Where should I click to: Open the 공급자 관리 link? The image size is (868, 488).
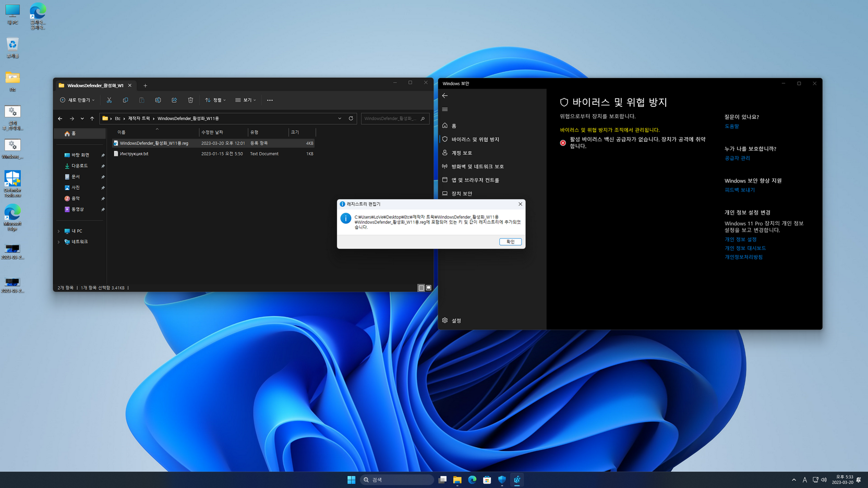737,158
